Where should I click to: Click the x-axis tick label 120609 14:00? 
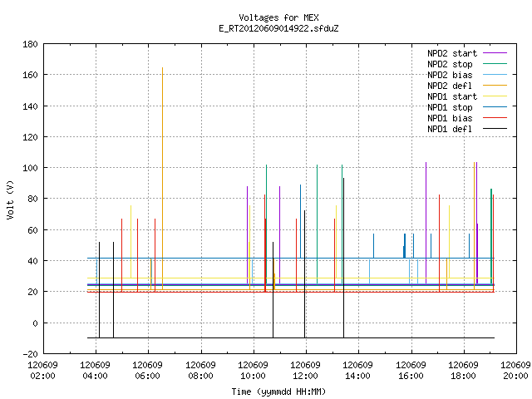[358, 371]
